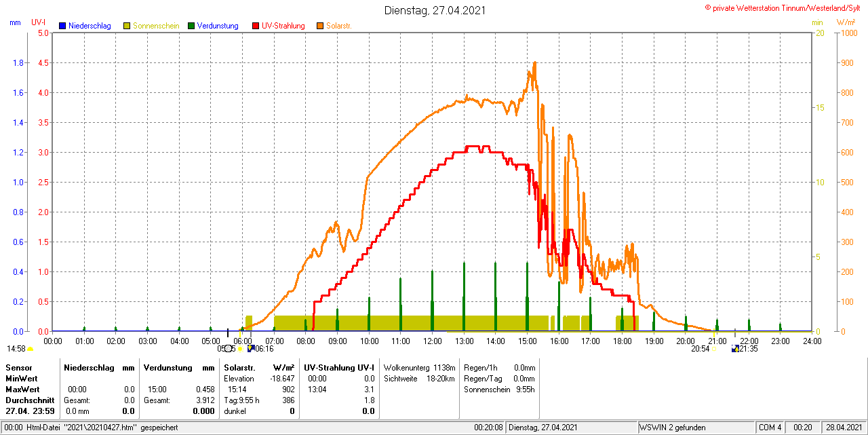Click the 'WSWIN 2 gefunden' status panel

pyautogui.click(x=696, y=428)
